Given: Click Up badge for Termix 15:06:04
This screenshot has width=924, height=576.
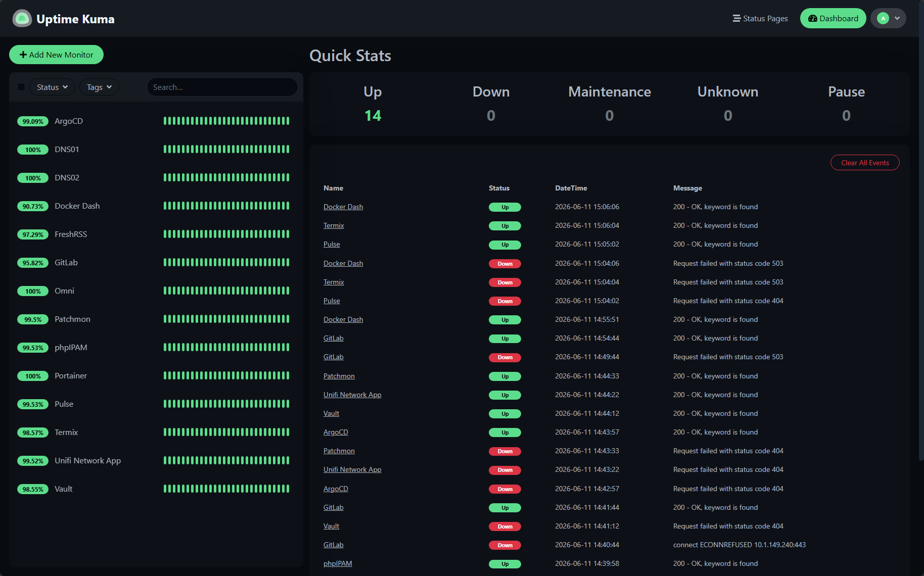Looking at the screenshot, I should coord(505,226).
